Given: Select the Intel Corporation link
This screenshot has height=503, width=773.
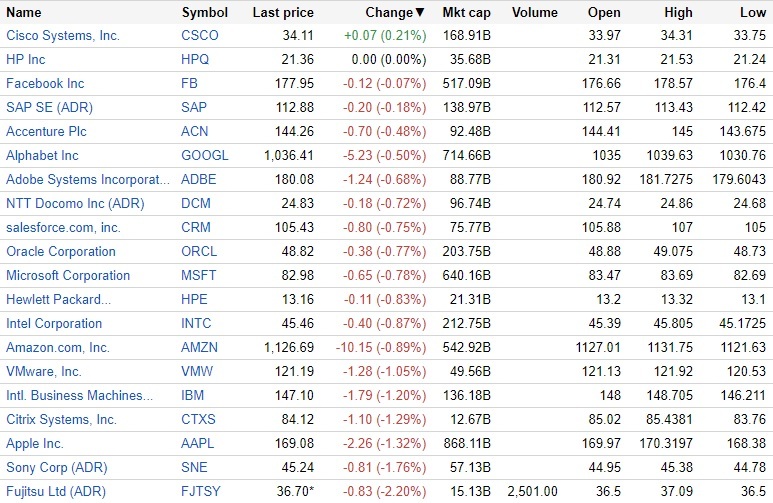Looking at the screenshot, I should (x=54, y=324).
